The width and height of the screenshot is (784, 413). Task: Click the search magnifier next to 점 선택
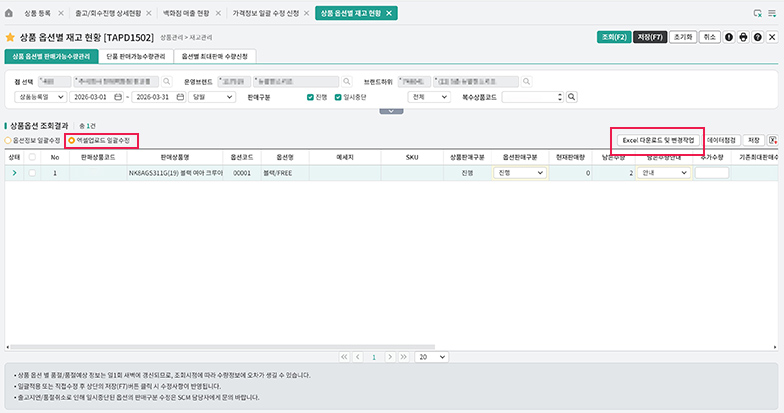[166, 82]
